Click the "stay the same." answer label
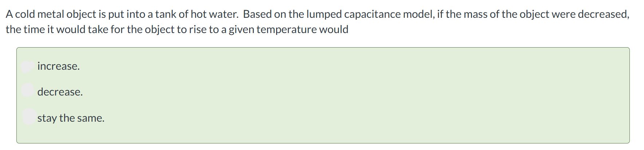The image size is (644, 150). pyautogui.click(x=71, y=118)
